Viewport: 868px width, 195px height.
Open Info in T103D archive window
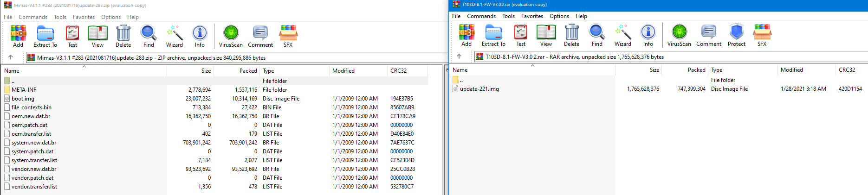648,35
